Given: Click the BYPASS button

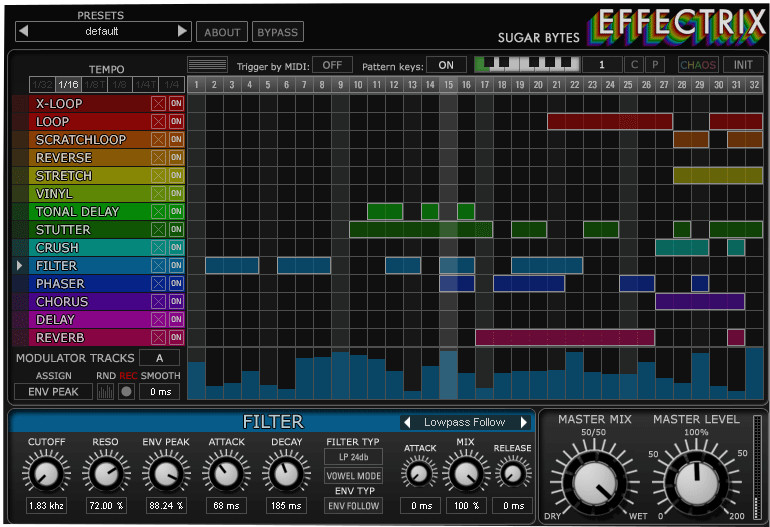Looking at the screenshot, I should [277, 32].
